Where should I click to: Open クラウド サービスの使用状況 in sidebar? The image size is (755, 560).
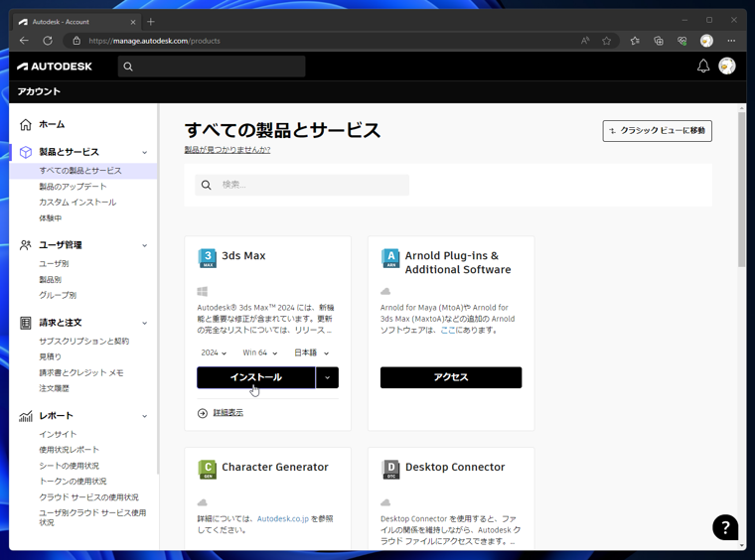click(x=88, y=497)
